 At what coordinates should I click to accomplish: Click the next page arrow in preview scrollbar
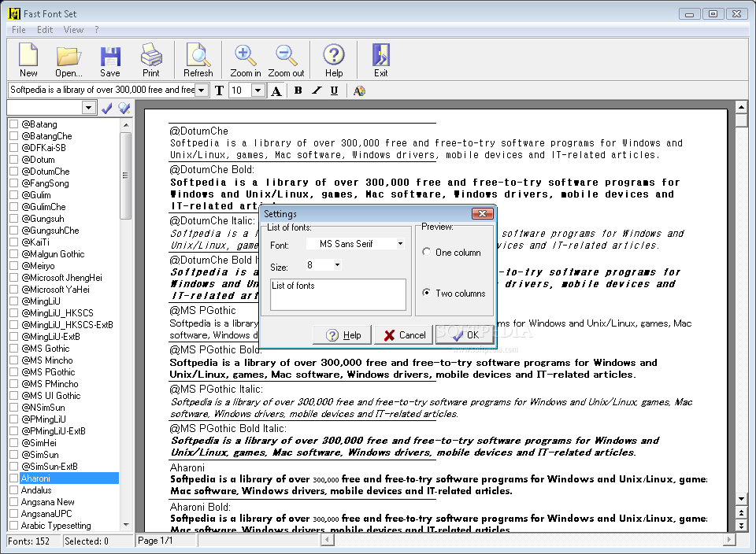click(x=741, y=525)
